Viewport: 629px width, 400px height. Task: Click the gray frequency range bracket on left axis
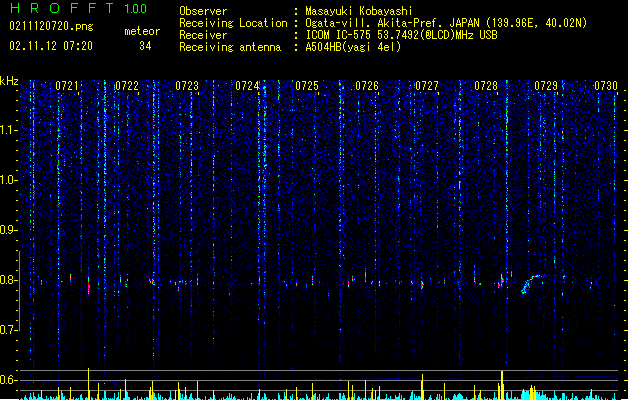19,290
